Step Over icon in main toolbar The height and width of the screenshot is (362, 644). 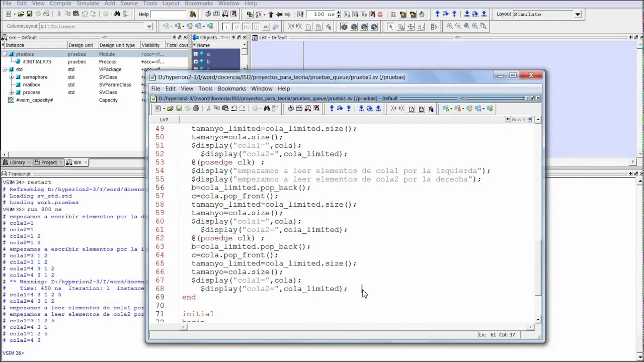(x=446, y=14)
